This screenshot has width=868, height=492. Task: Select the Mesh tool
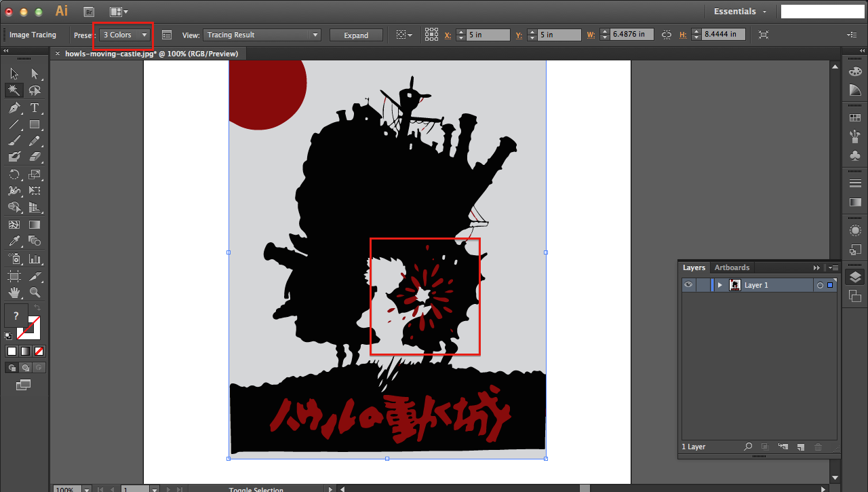pyautogui.click(x=14, y=225)
